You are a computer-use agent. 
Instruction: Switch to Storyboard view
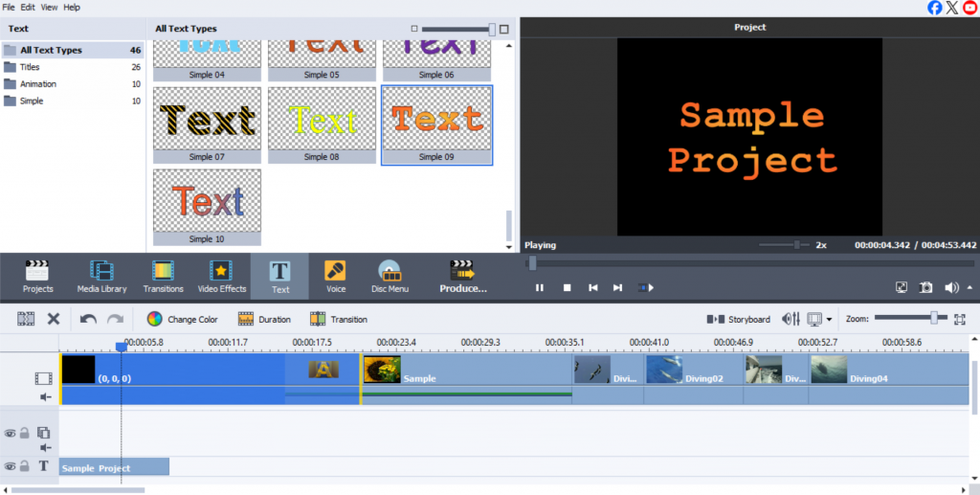tap(738, 319)
